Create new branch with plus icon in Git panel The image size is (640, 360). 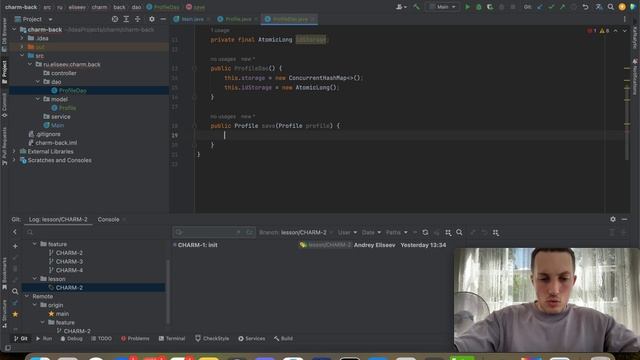15,246
